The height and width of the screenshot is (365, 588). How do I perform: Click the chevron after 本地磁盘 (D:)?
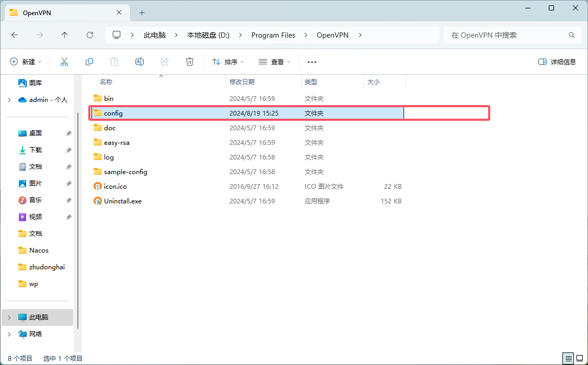[x=240, y=35]
